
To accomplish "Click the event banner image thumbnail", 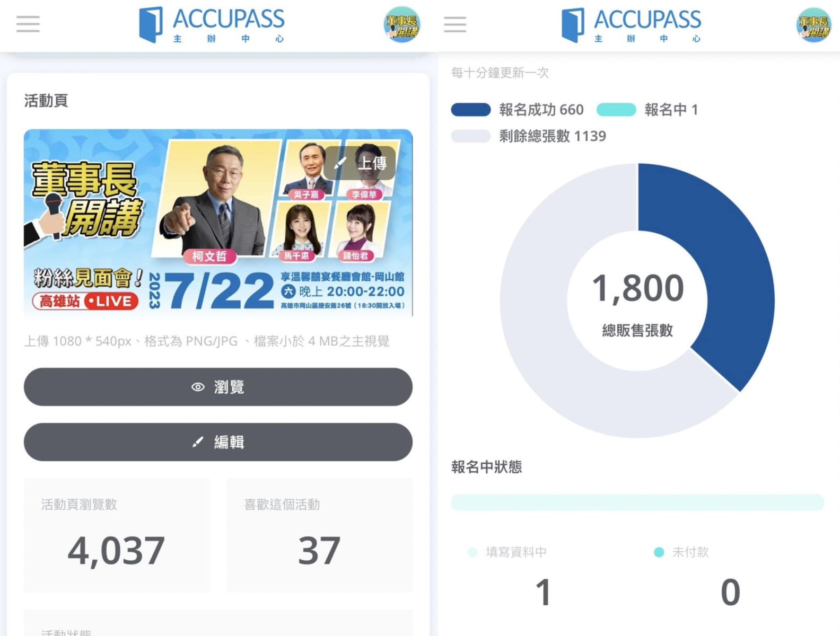I will [x=218, y=223].
